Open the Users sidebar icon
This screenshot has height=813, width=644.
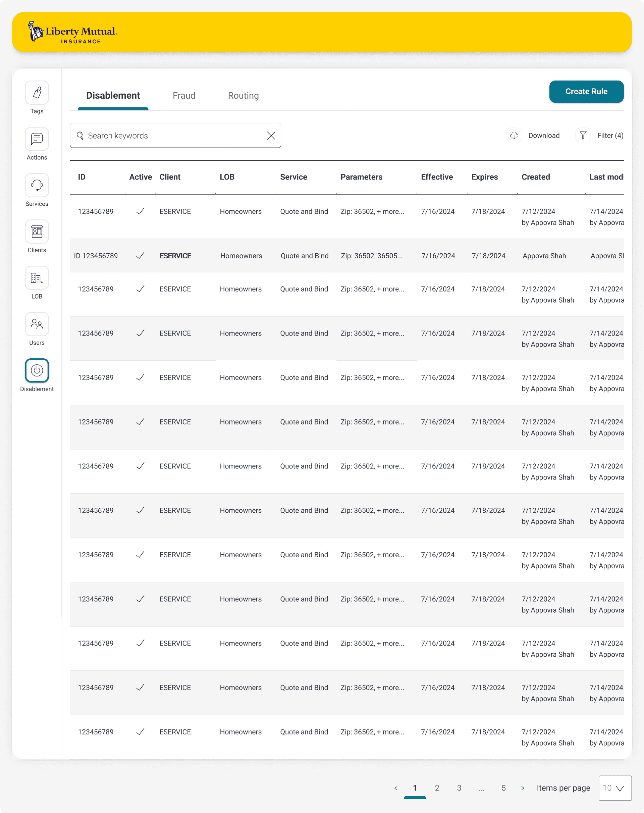click(37, 324)
